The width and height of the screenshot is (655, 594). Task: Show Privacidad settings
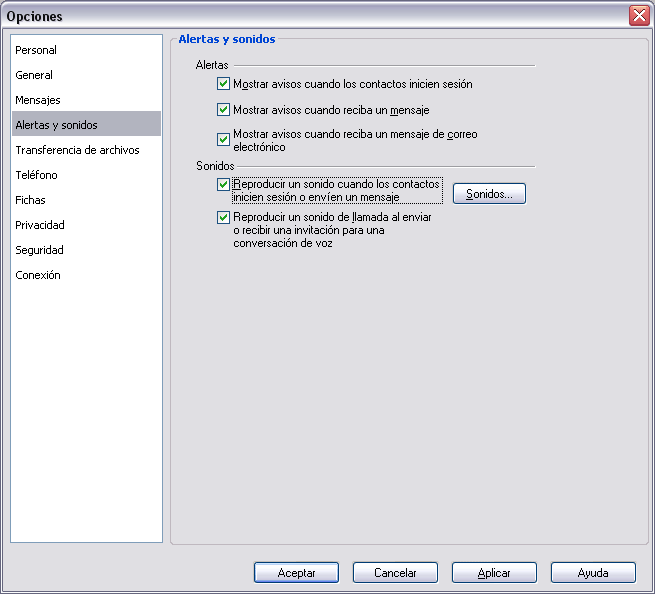(86, 225)
